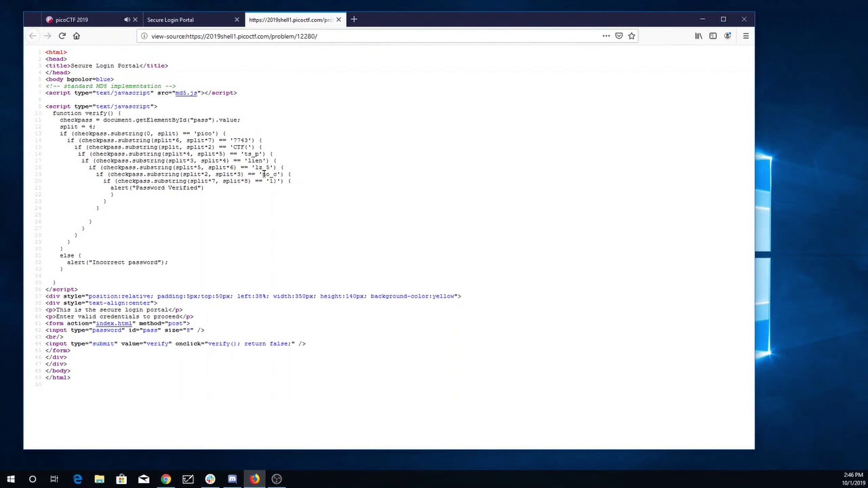
Task: Open Google Chrome from taskbar
Action: tap(165, 479)
